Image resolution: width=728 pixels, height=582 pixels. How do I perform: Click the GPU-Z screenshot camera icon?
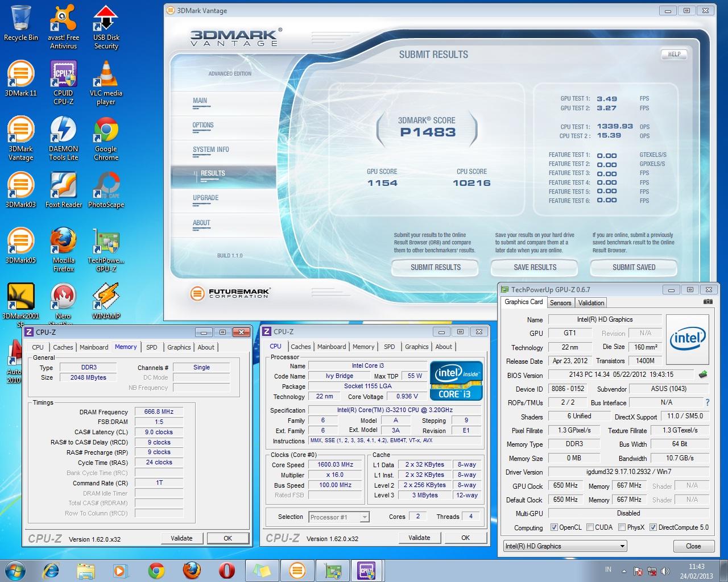[x=708, y=302]
